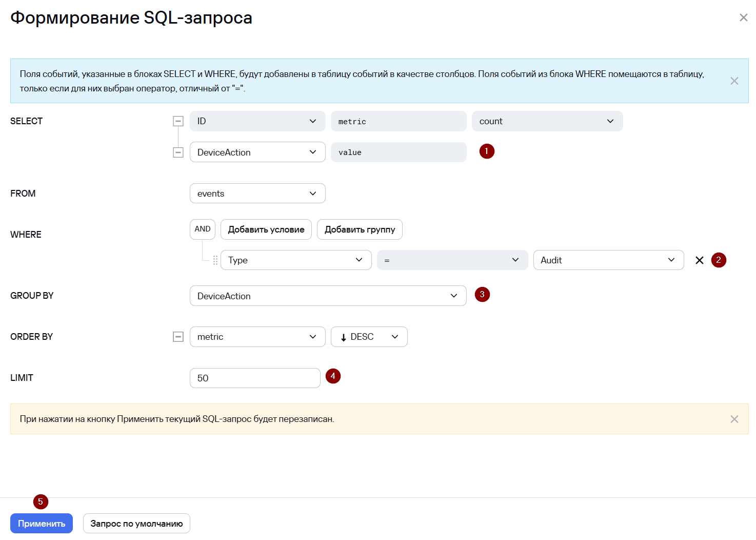Toggle the AND logical operator
This screenshot has height=540, width=756.
pyautogui.click(x=203, y=229)
